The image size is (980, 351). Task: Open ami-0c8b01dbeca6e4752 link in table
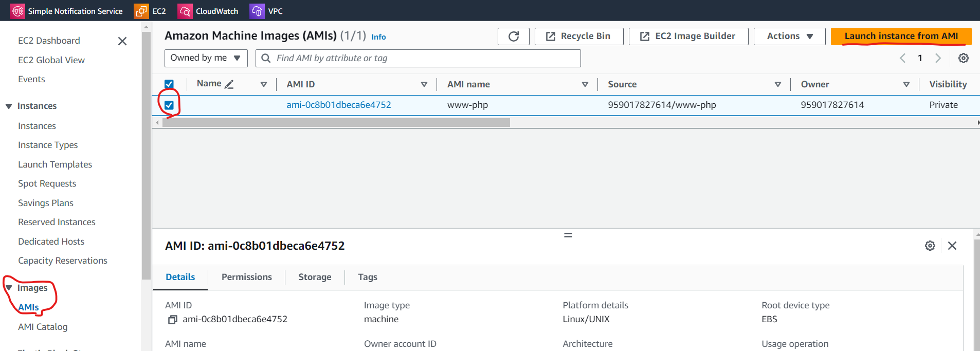[339, 105]
